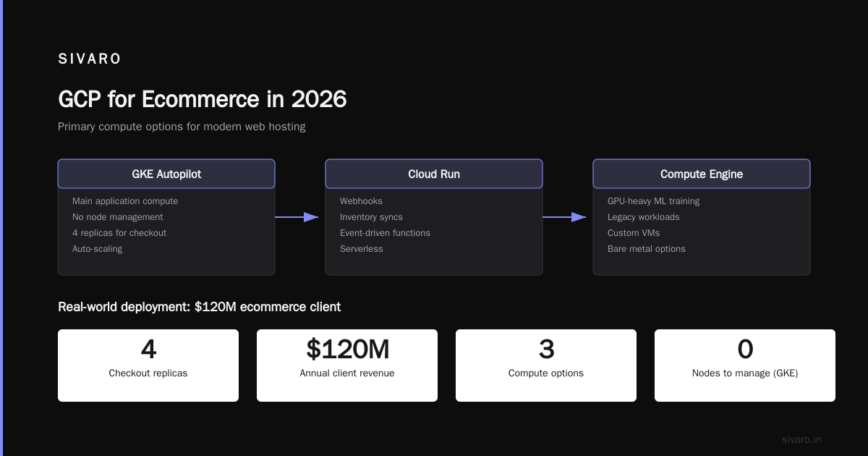Select the Cloud Run header box

point(434,174)
